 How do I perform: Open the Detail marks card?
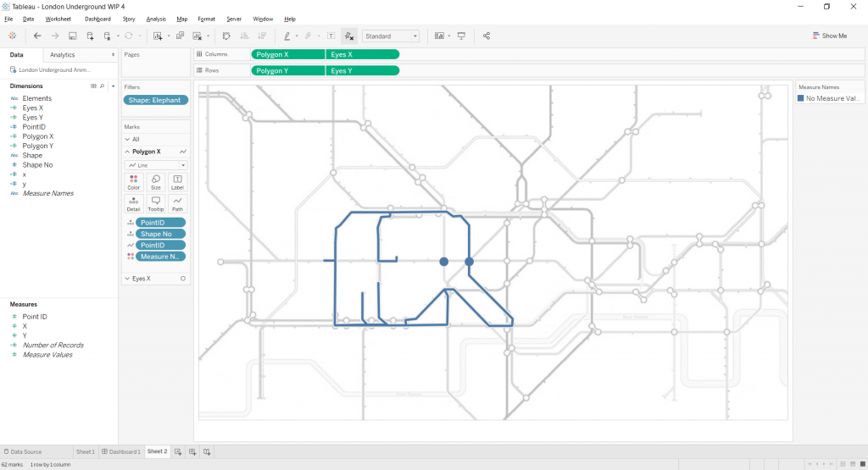pos(133,204)
